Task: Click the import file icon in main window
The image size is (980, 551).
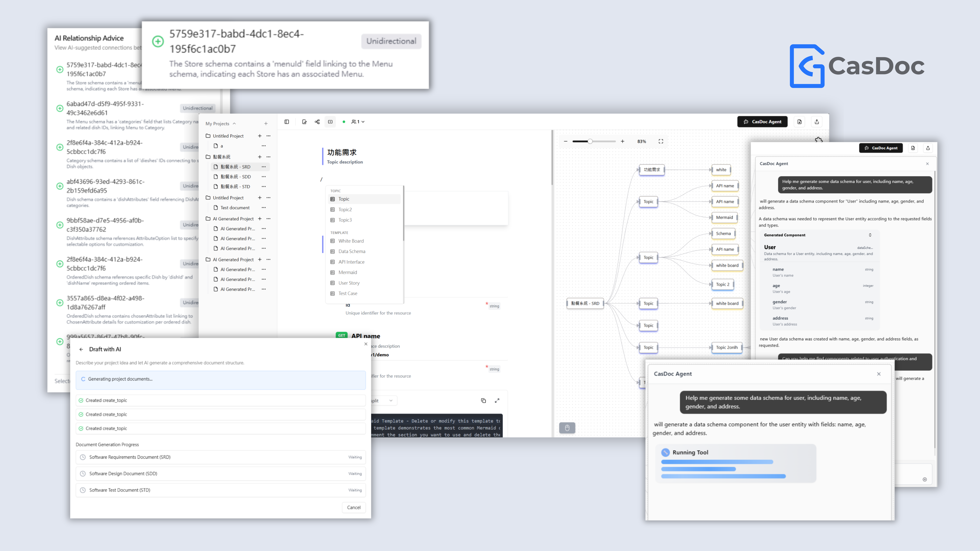Action: [x=800, y=122]
